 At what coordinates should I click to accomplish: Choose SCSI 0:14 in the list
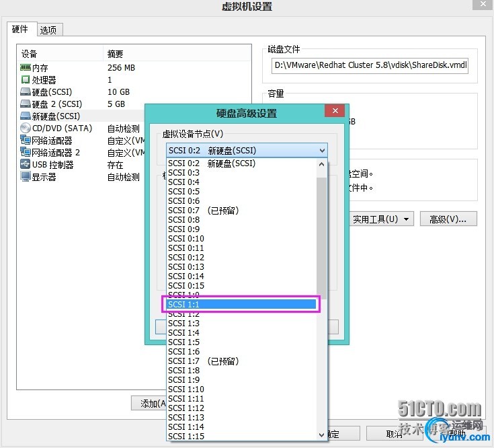click(241, 276)
